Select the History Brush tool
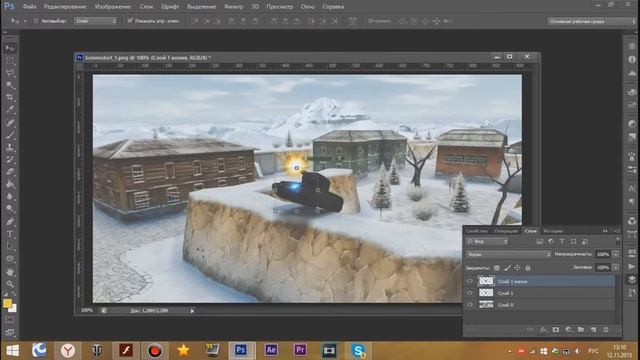640x360 pixels. point(10,160)
